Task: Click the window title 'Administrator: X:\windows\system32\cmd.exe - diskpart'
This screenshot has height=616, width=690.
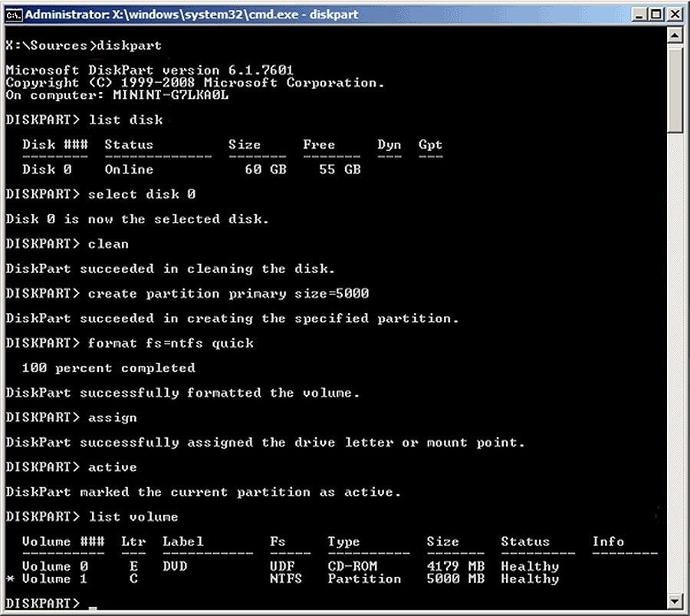Action: click(192, 15)
